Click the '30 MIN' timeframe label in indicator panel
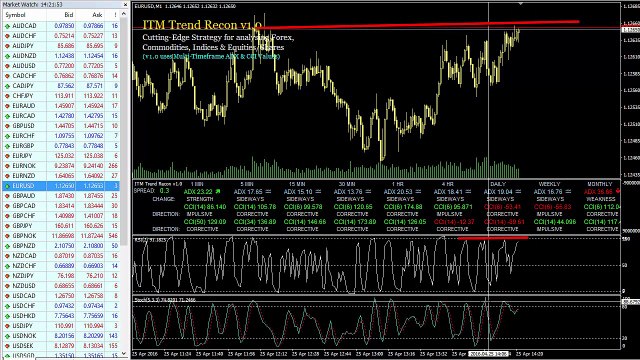640x360 pixels. point(347,184)
